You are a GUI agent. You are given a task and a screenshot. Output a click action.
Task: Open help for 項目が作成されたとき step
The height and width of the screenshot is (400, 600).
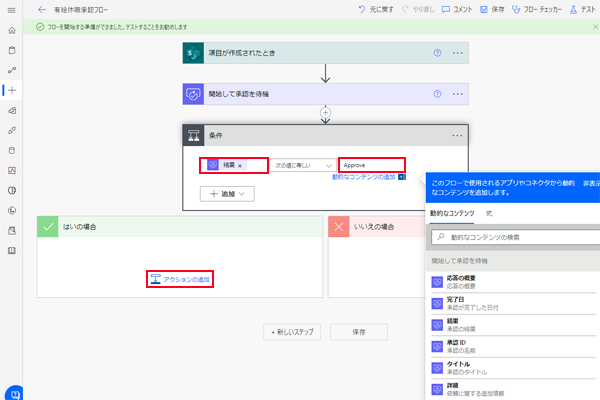pos(437,53)
